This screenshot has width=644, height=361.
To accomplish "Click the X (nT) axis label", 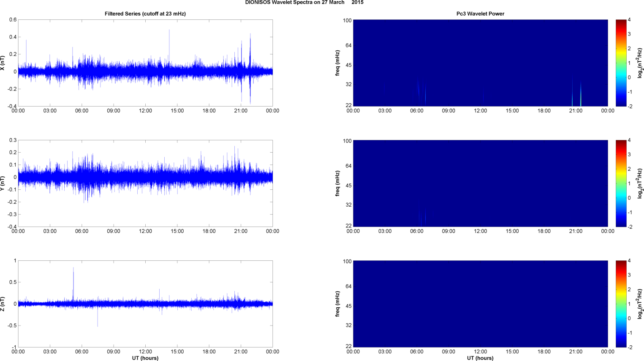I will point(3,63).
